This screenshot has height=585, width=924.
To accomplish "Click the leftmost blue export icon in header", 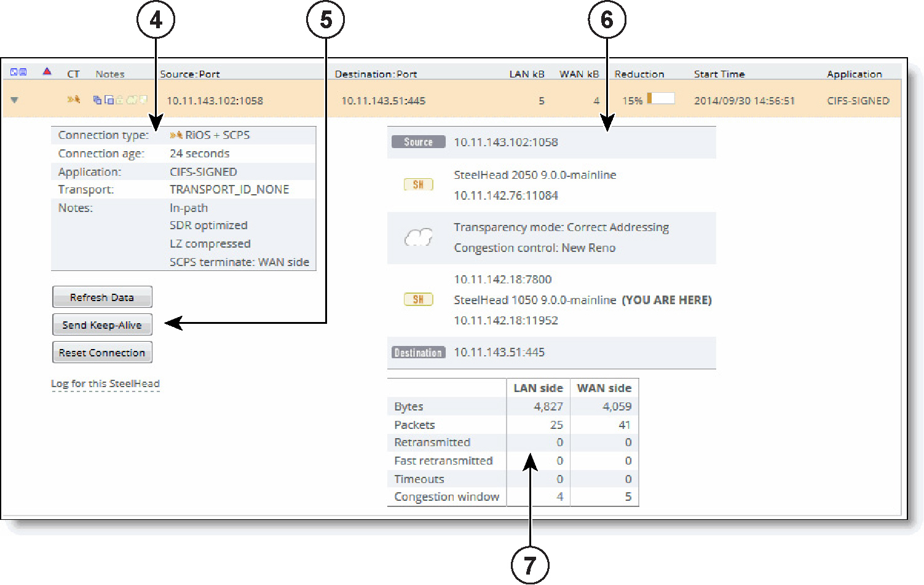I will (x=14, y=71).
